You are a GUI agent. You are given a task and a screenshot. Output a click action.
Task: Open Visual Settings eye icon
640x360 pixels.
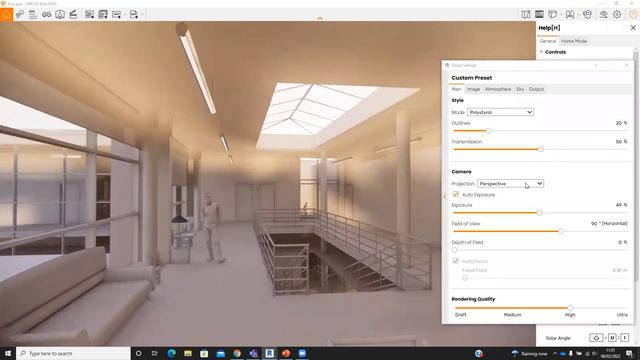[603, 14]
